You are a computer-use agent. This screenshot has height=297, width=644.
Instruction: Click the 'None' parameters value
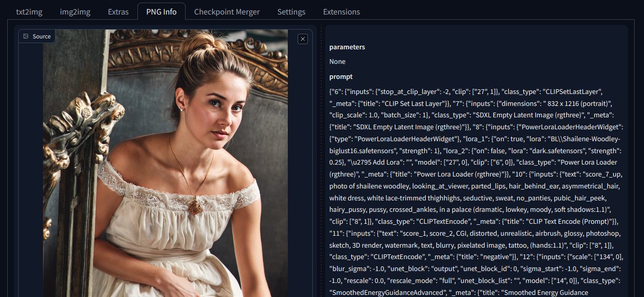(337, 61)
